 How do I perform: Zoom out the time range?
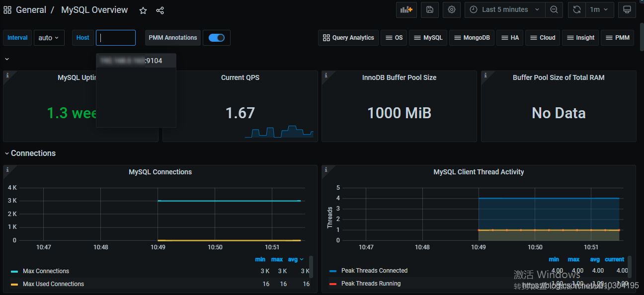point(554,9)
